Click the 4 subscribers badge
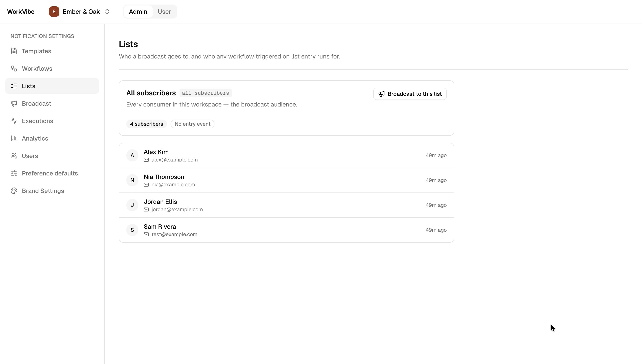Image resolution: width=642 pixels, height=364 pixels. (147, 124)
